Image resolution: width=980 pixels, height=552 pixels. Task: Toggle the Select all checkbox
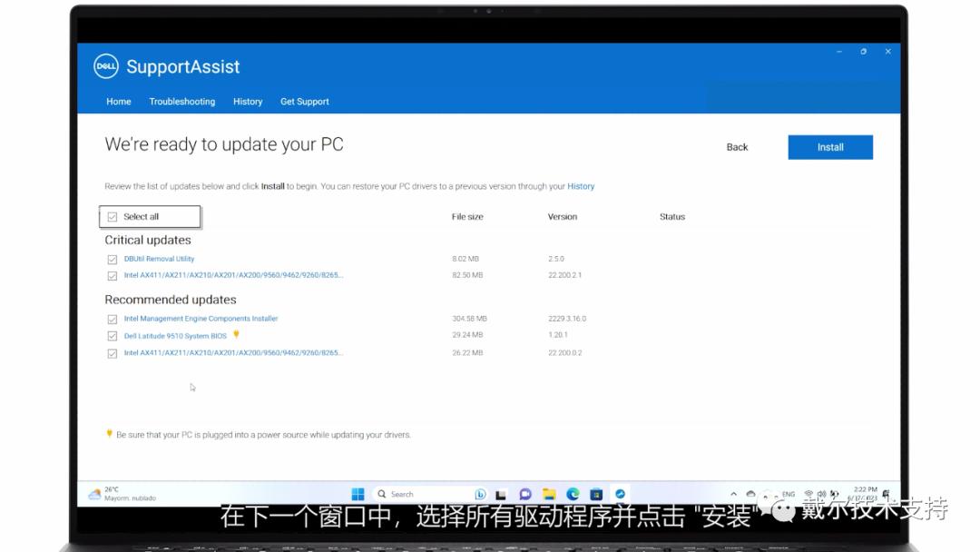tap(112, 217)
